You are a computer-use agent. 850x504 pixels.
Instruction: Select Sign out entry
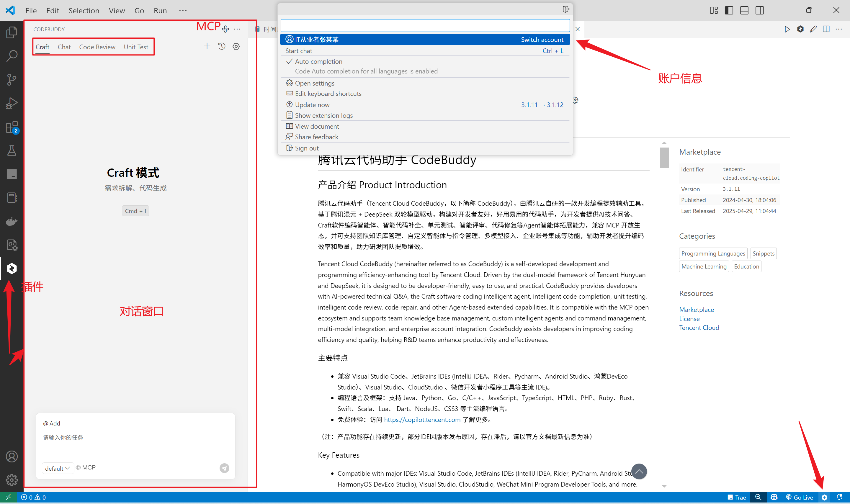pos(425,148)
